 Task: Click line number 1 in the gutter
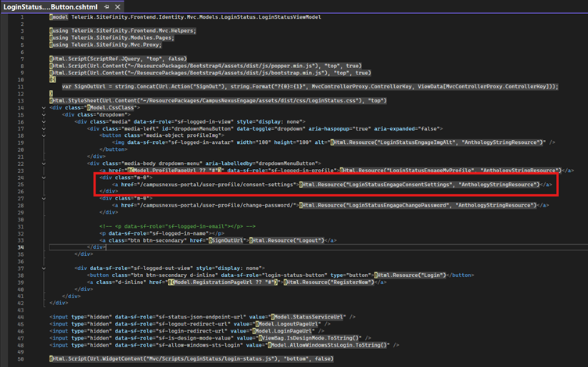pos(23,16)
